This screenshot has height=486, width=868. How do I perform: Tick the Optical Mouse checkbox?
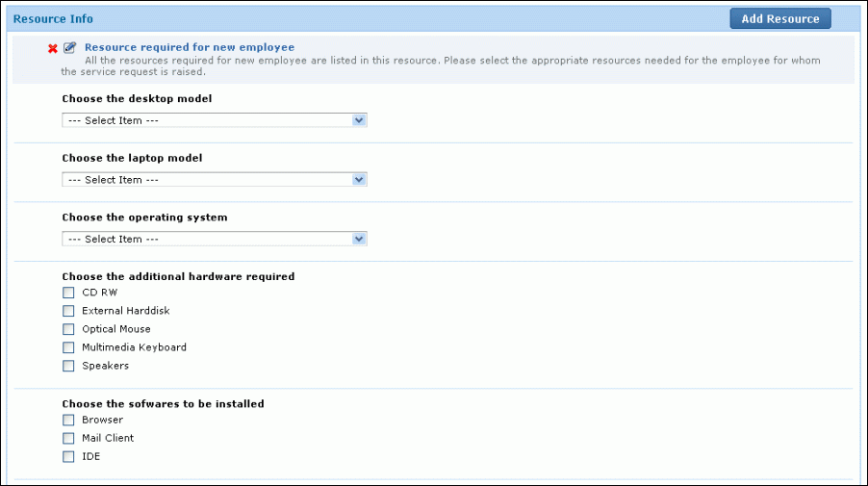(x=68, y=329)
